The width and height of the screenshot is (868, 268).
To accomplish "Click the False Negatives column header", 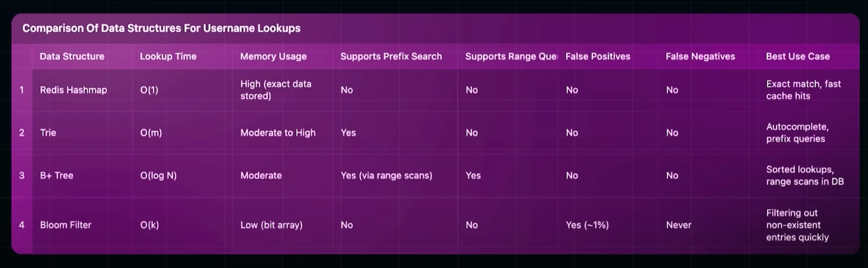I will coord(700,56).
